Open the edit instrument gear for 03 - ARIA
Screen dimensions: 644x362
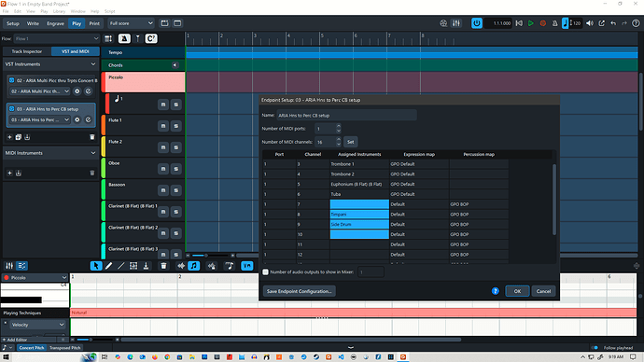click(77, 119)
